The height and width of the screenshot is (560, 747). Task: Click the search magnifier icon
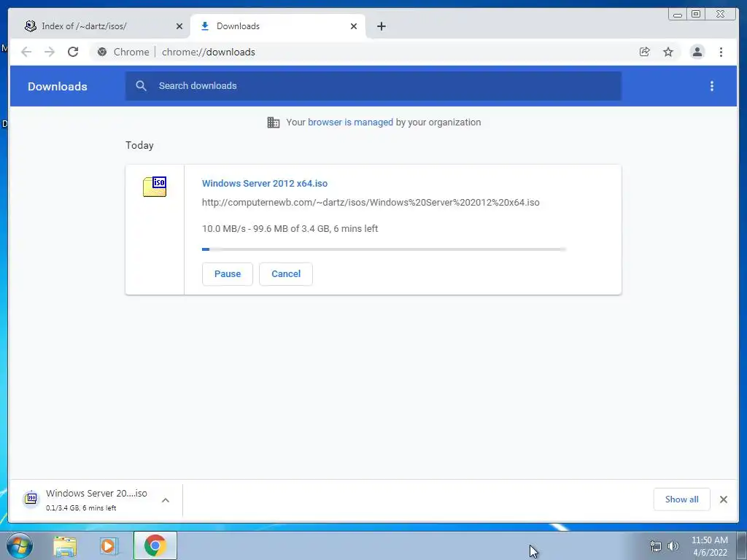tap(141, 86)
